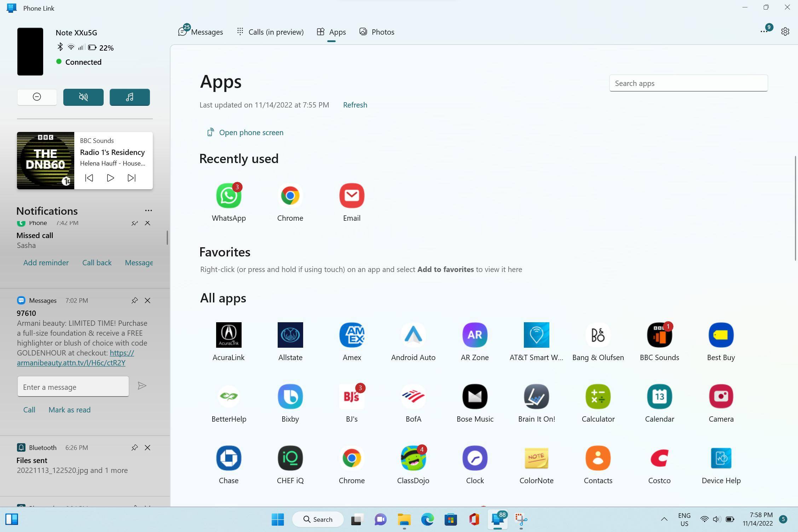798x532 pixels.
Task: Toggle the audio player music button
Action: tap(129, 97)
